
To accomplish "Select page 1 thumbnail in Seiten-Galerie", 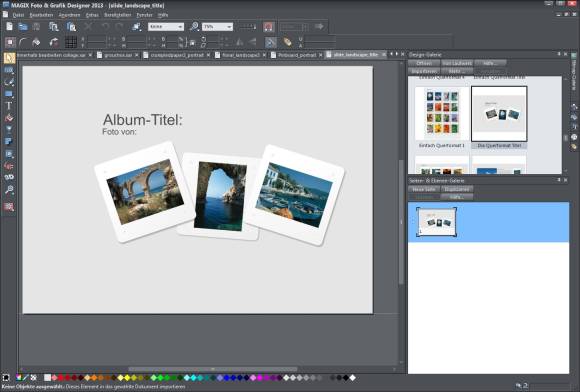I will (436, 222).
